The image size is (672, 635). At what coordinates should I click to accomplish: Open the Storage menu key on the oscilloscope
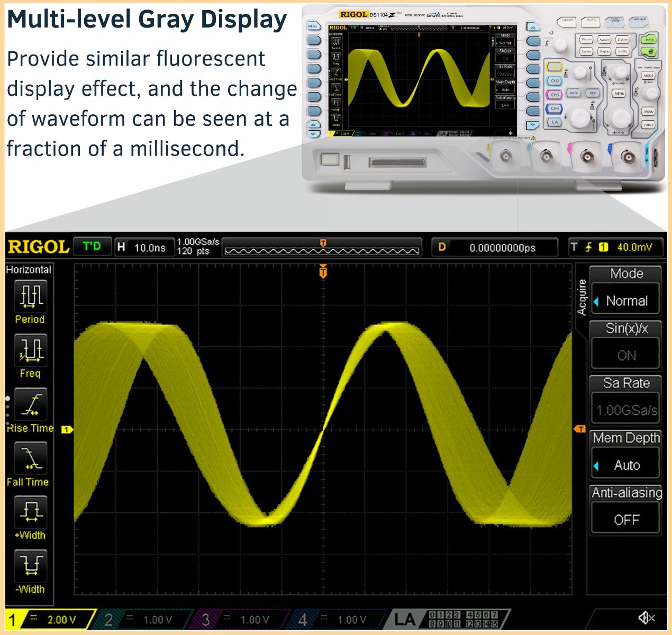coord(622,40)
